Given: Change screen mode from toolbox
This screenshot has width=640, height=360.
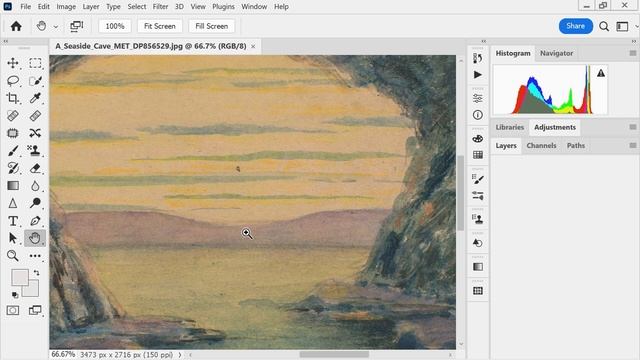Looking at the screenshot, I should point(35,311).
